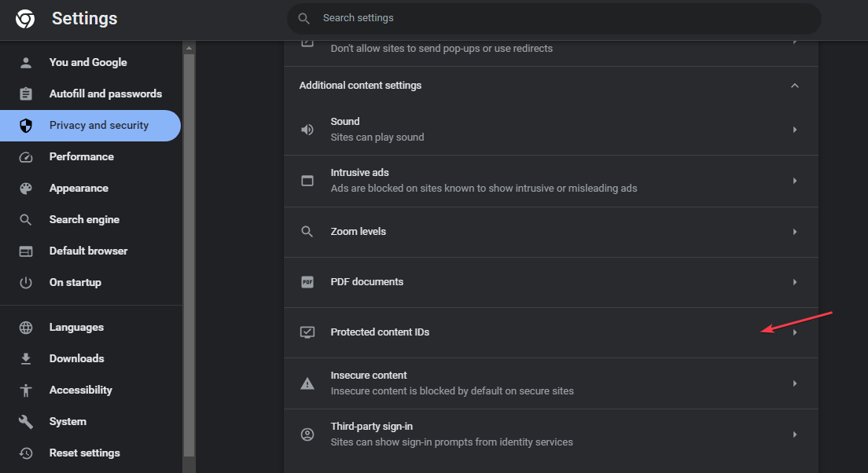Click the 'Sites can play sound' description
This screenshot has height=473, width=868.
tap(377, 137)
